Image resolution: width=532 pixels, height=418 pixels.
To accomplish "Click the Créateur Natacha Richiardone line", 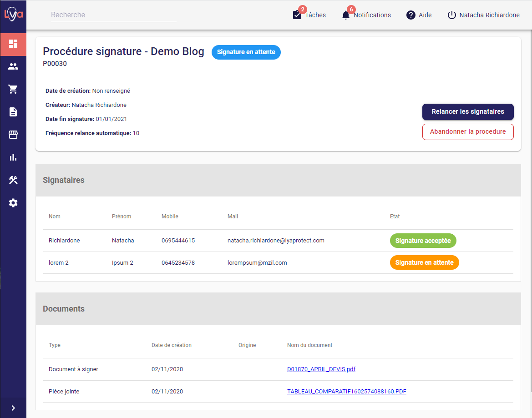I will click(x=86, y=105).
